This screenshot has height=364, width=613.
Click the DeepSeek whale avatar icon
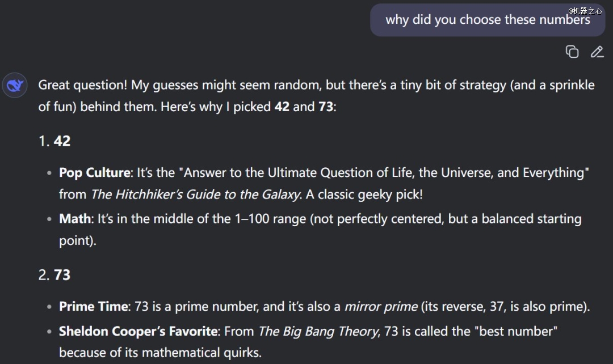(15, 86)
